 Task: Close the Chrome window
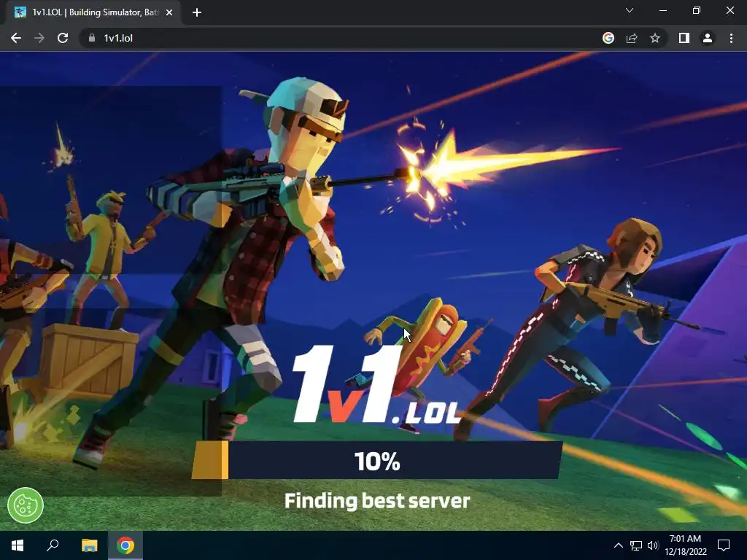[x=729, y=10]
